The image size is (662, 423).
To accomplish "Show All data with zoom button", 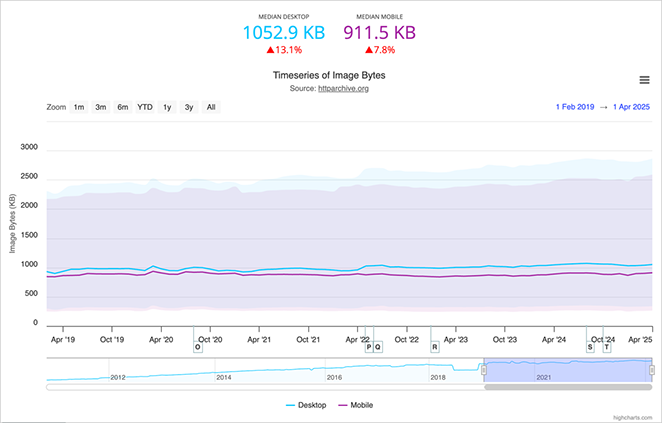I will pyautogui.click(x=211, y=107).
